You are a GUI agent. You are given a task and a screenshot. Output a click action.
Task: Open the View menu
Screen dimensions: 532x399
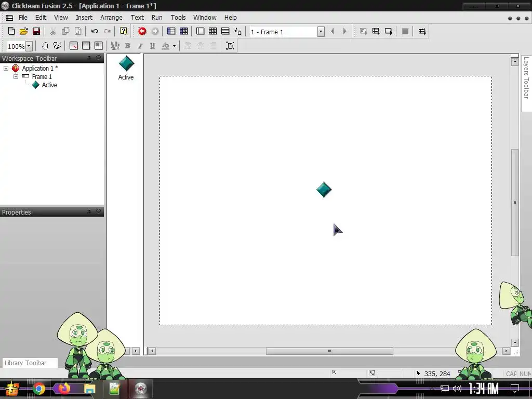[61, 17]
